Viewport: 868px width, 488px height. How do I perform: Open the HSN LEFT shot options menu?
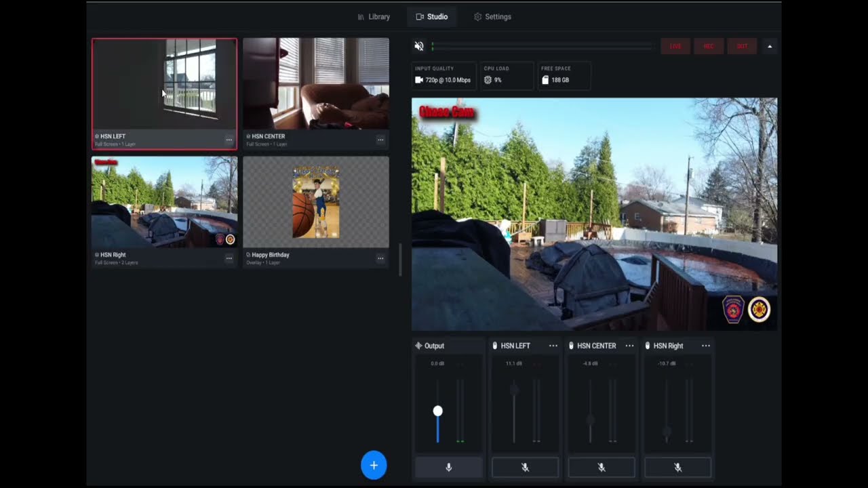(229, 140)
